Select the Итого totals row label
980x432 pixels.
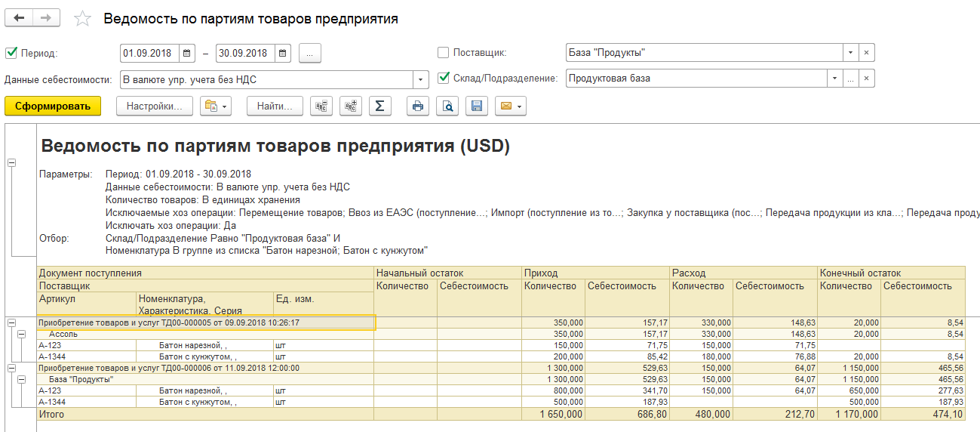click(x=206, y=414)
